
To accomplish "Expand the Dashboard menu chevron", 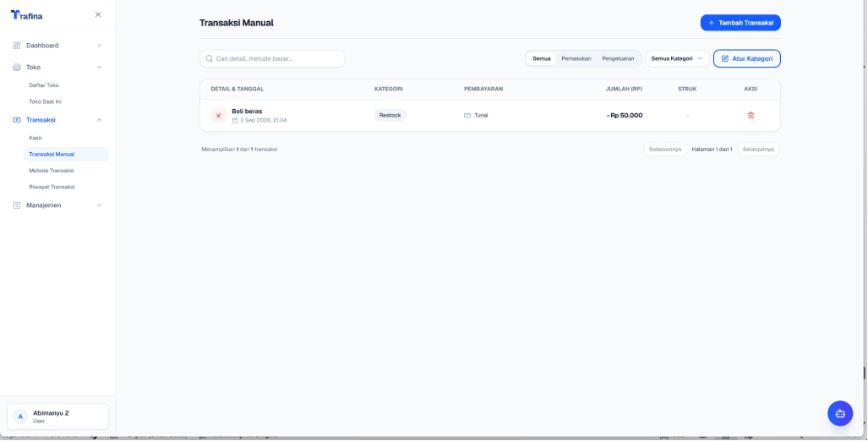I will click(x=100, y=46).
